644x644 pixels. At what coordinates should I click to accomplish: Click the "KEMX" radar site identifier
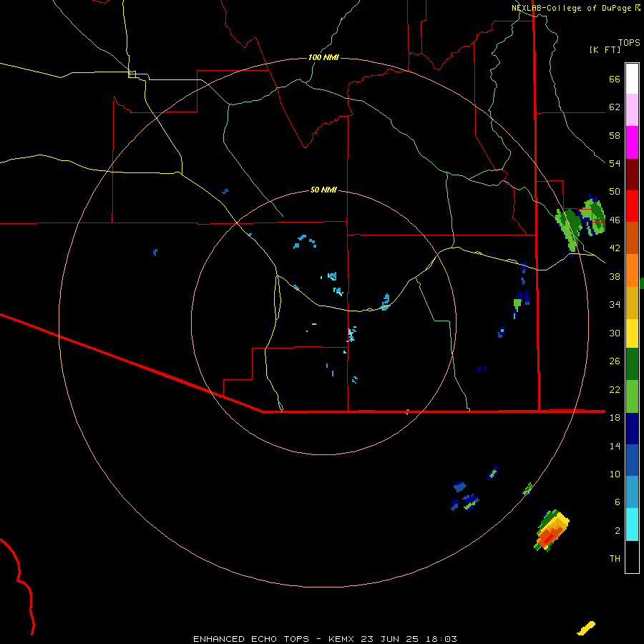click(x=343, y=639)
